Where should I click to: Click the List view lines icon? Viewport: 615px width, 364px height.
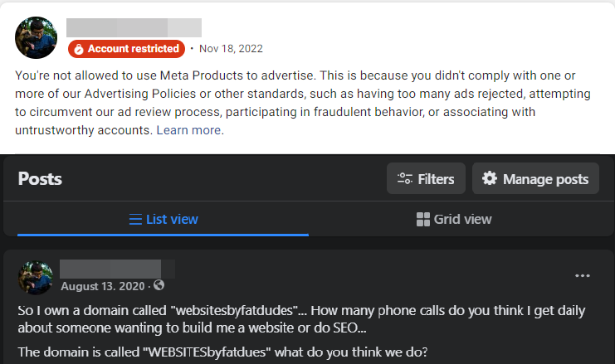click(135, 220)
